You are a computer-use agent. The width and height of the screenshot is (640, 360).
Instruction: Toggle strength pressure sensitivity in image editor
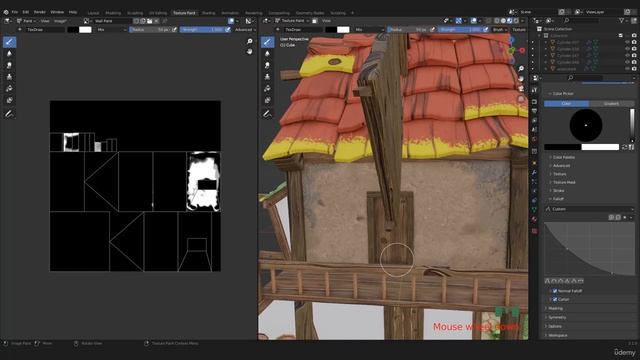[x=228, y=29]
